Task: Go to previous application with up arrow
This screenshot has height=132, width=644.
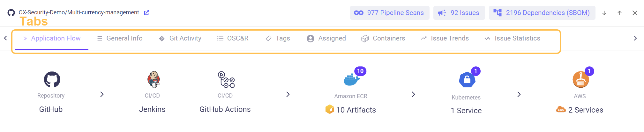Action: pyautogui.click(x=619, y=13)
